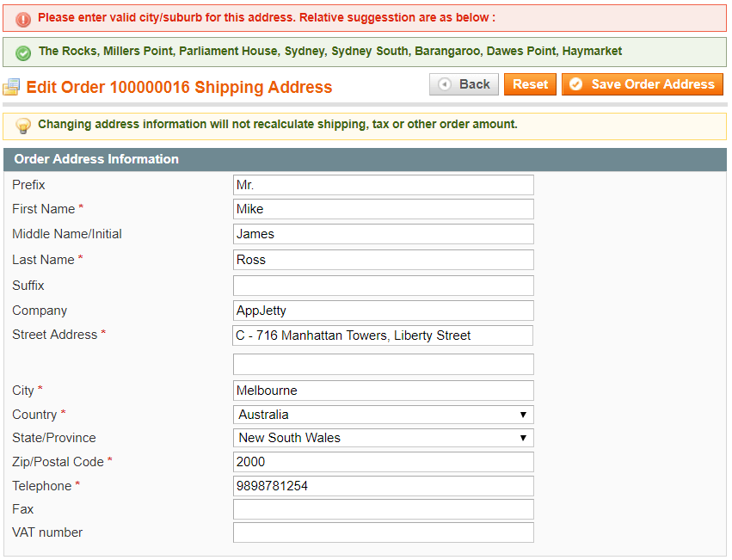Click the 'Changing address information' notice text

277,124
